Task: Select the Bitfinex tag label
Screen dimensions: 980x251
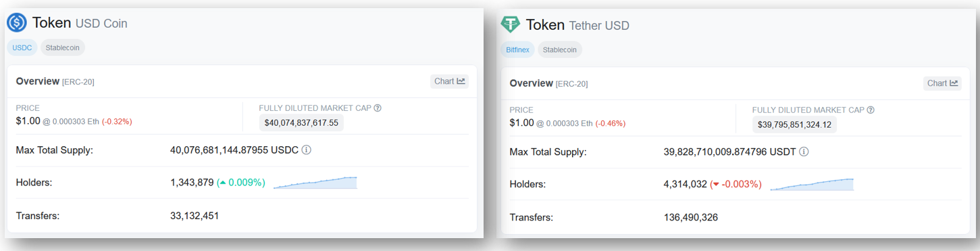Action: [x=517, y=49]
